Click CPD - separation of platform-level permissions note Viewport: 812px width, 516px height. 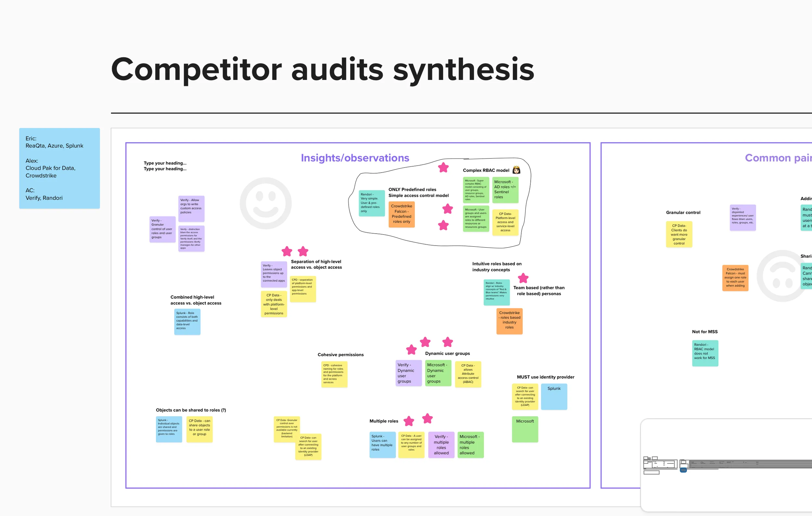point(303,289)
